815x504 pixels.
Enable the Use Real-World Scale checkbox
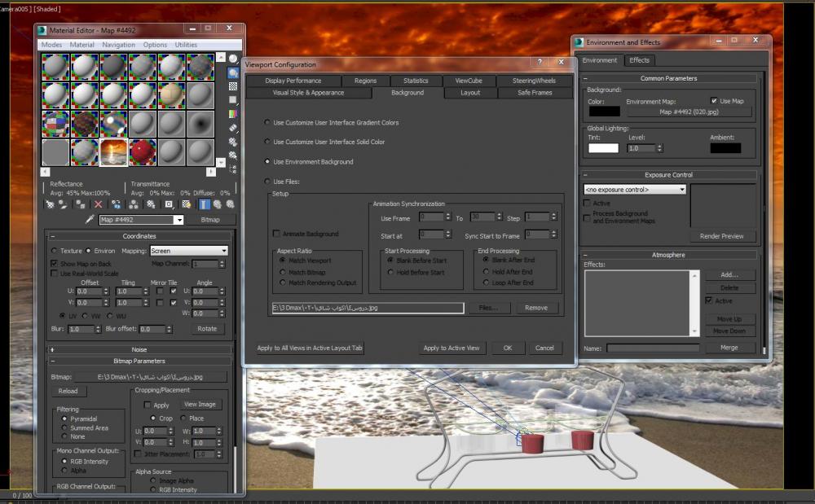coord(55,274)
